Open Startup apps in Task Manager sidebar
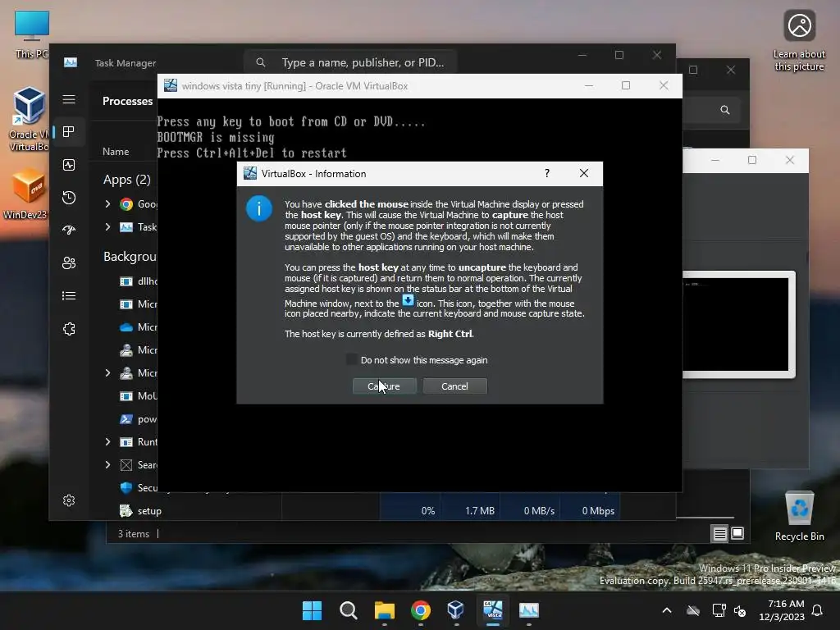 69,231
